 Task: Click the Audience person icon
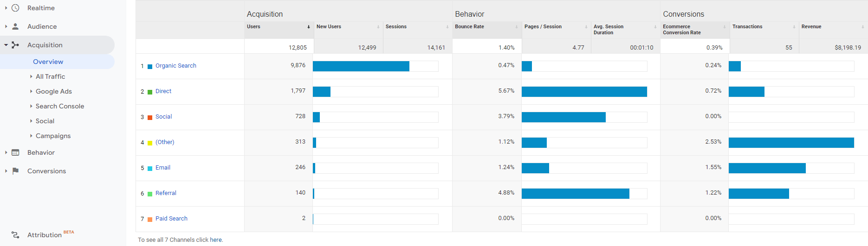[x=15, y=26]
